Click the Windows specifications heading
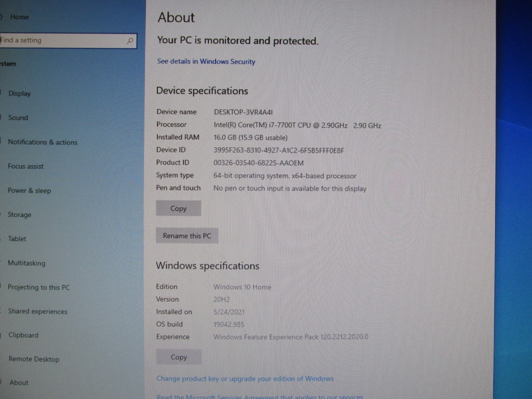 pyautogui.click(x=208, y=265)
